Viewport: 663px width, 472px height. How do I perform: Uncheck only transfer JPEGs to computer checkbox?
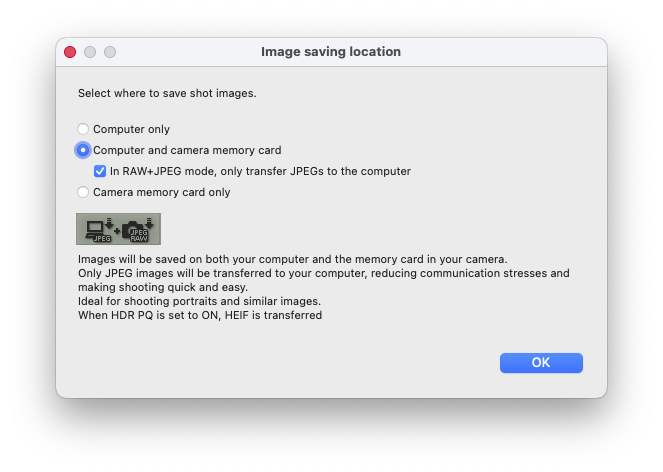pyautogui.click(x=100, y=171)
